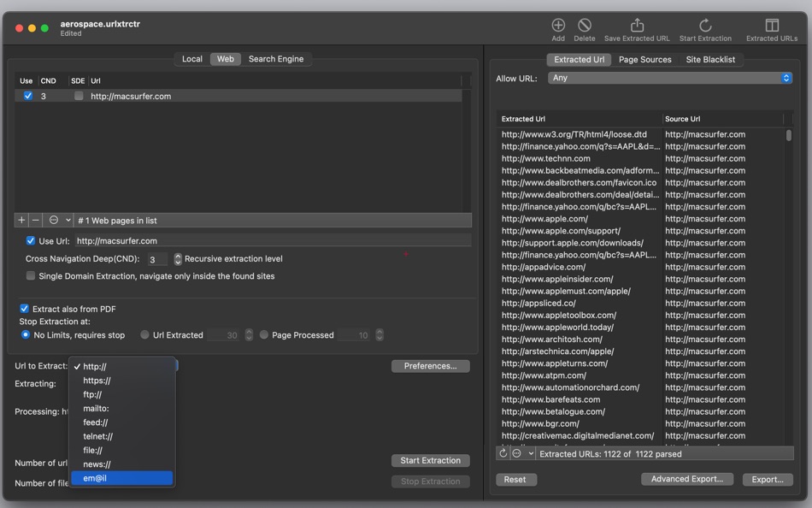Open action menu beside extracted URLs count
The height and width of the screenshot is (508, 812).
pos(522,453)
